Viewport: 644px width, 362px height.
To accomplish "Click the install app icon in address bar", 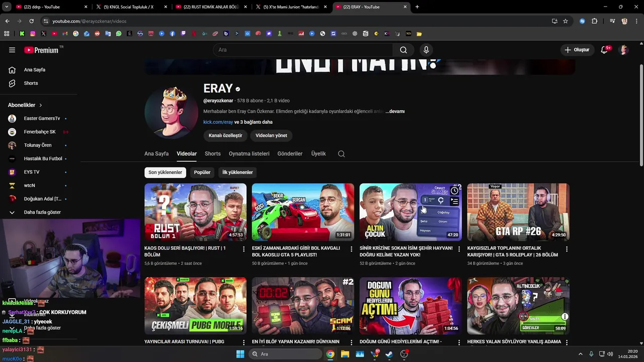I will (x=554, y=21).
